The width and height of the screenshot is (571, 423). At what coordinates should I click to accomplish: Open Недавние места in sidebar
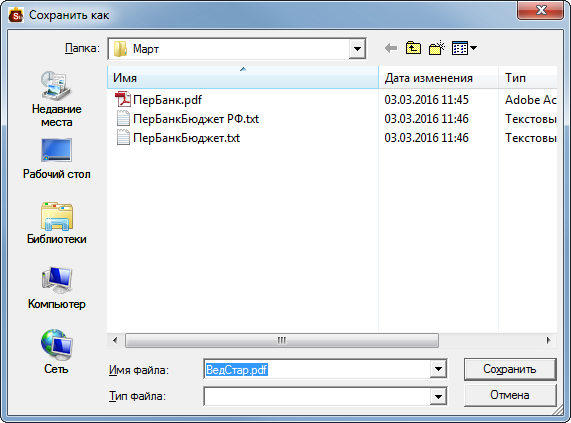[56, 99]
